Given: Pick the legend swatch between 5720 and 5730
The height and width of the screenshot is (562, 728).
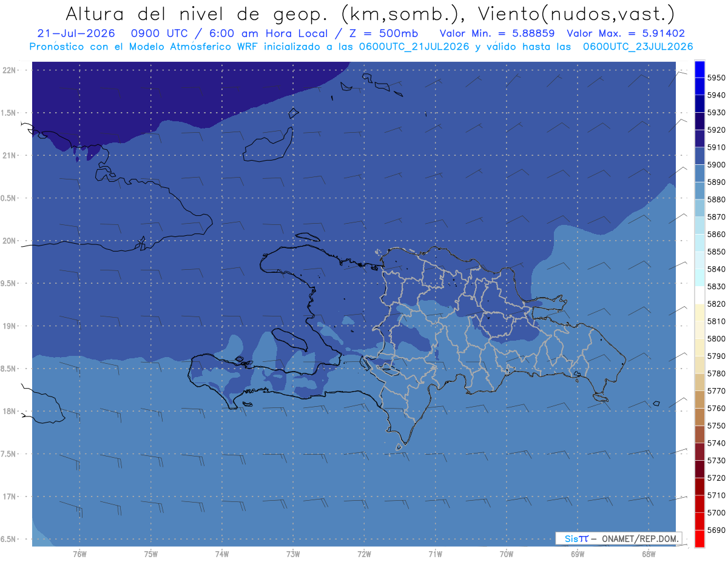Looking at the screenshot, I should tap(699, 469).
